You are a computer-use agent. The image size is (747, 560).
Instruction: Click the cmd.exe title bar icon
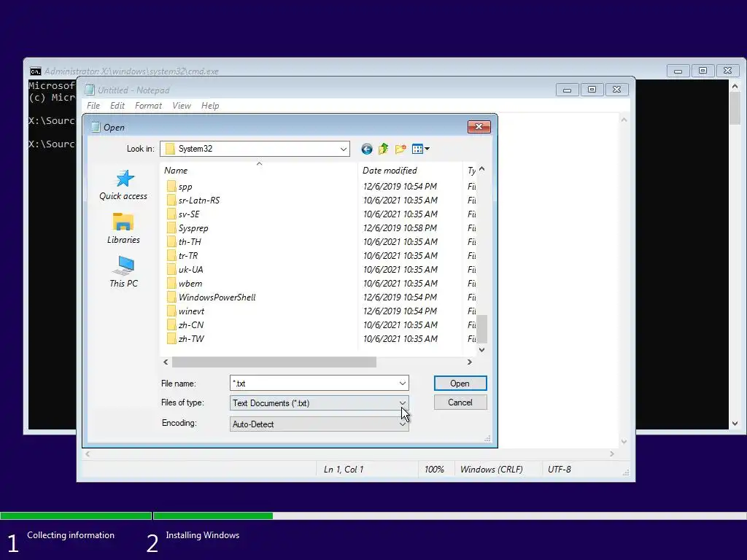(x=36, y=71)
